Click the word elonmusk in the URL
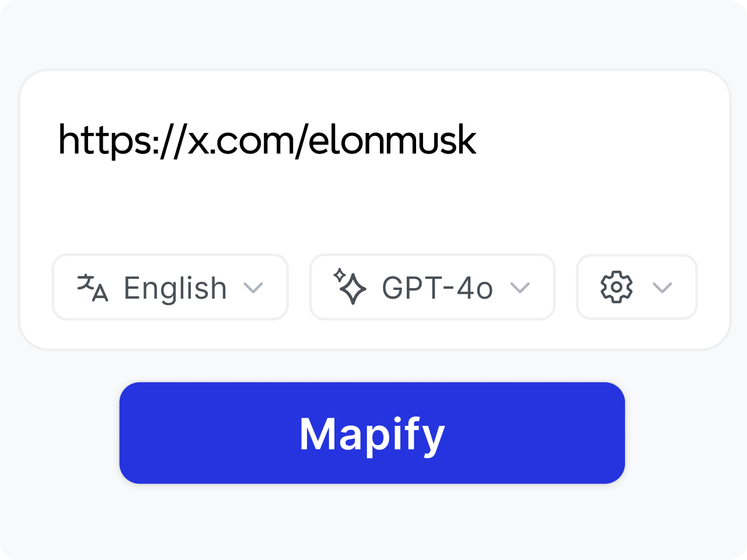The height and width of the screenshot is (560, 747). pos(392,141)
